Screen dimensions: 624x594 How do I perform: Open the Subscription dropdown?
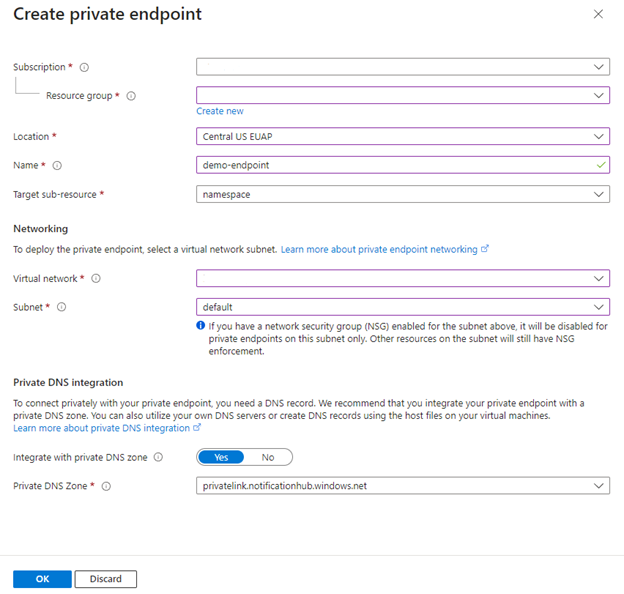[402, 67]
